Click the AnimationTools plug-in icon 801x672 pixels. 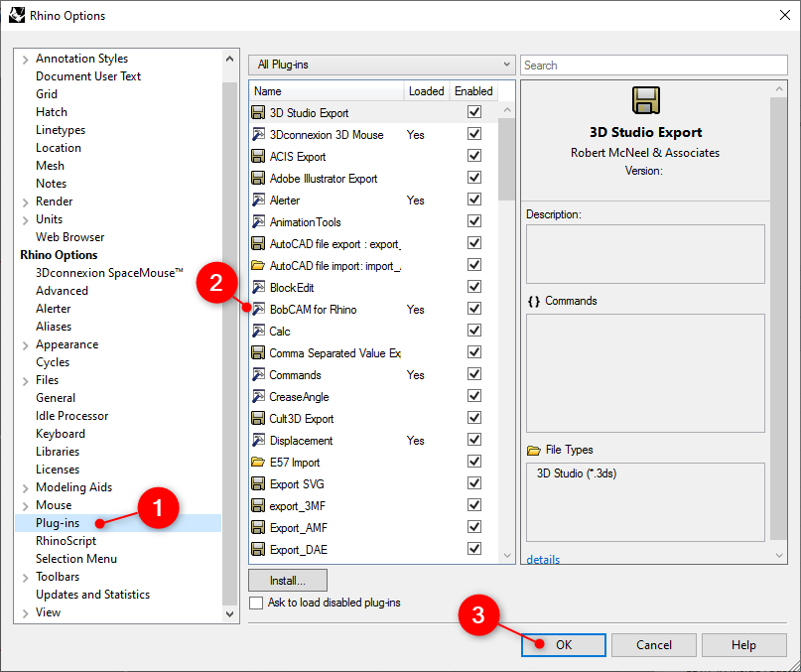[x=258, y=221]
